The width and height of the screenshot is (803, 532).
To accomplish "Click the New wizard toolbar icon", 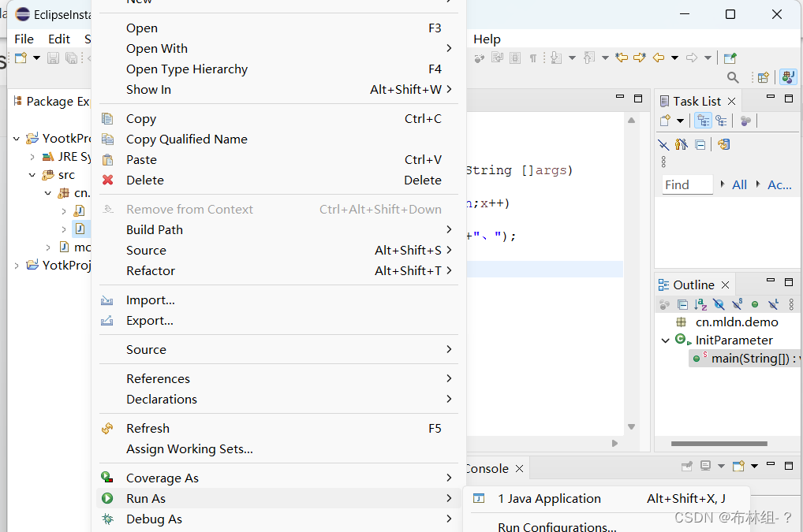I will pyautogui.click(x=21, y=58).
